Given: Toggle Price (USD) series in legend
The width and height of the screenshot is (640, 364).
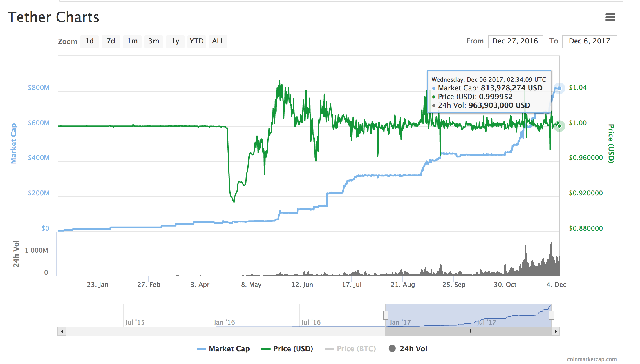Looking at the screenshot, I should [287, 349].
